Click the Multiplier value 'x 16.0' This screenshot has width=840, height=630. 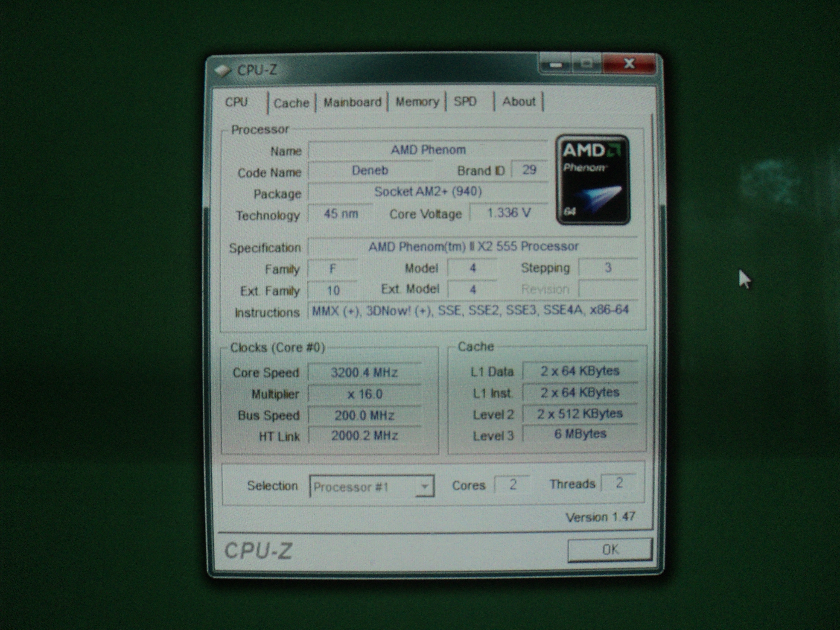(364, 394)
